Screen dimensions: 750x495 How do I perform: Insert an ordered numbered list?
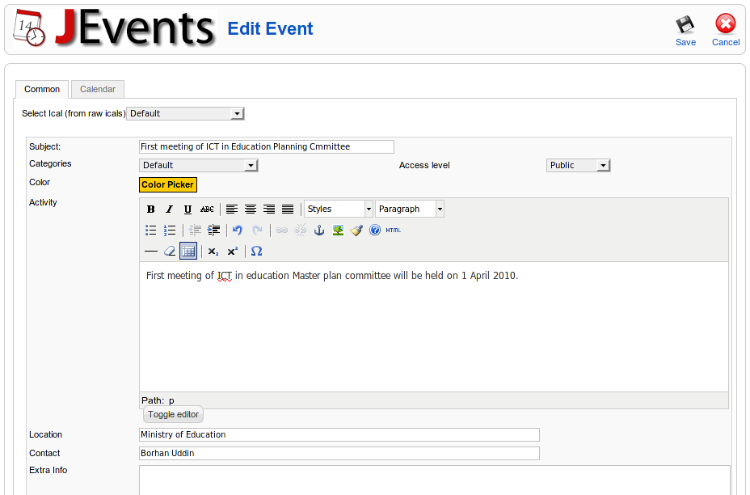coord(169,230)
